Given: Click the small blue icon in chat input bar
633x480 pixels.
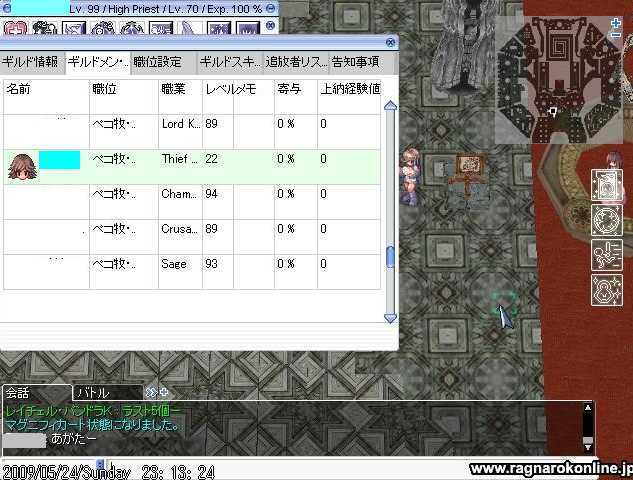Looking at the screenshot, I should 101,463.
